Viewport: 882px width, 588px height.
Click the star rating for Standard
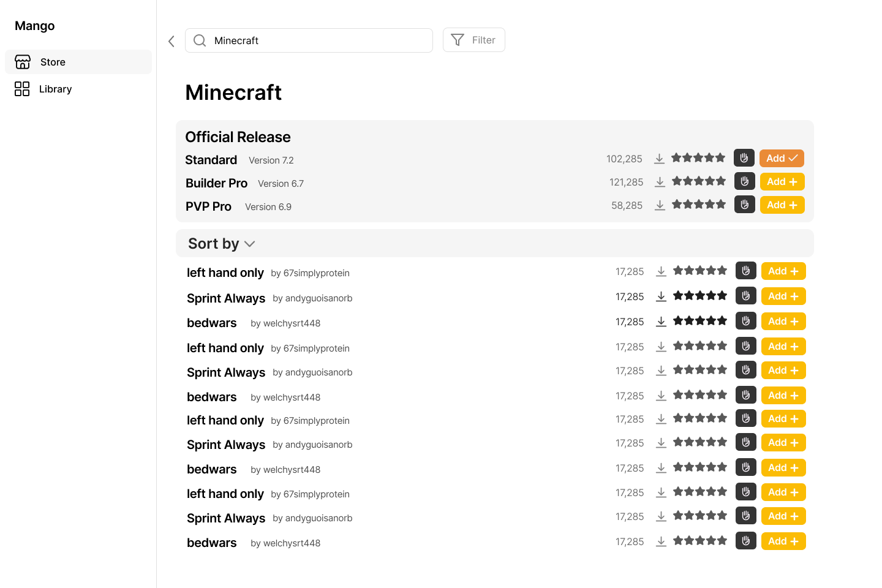[698, 158]
